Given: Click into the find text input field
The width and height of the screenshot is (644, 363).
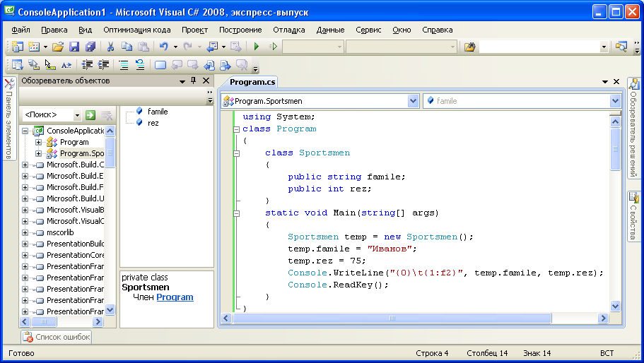Looking at the screenshot, I should click(539, 47).
